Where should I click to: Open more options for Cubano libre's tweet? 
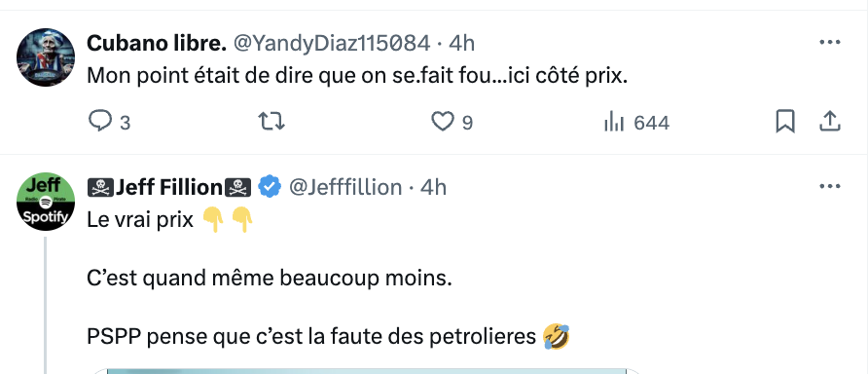(830, 43)
